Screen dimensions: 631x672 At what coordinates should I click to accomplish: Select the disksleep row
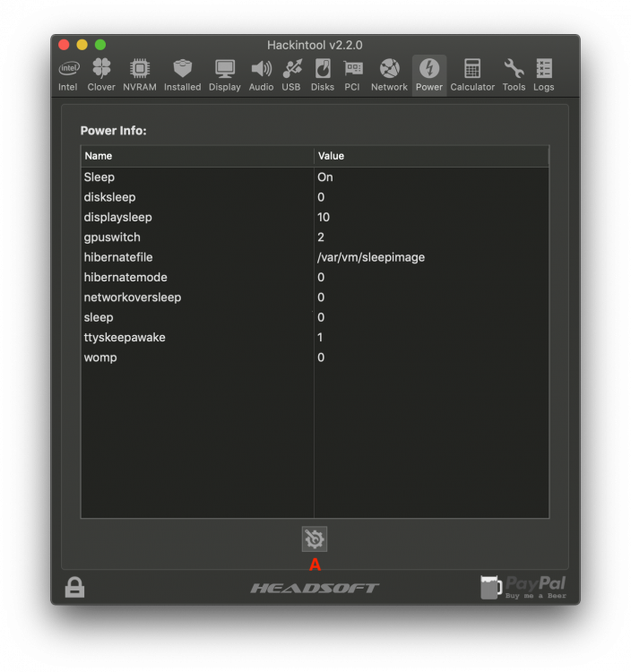click(x=315, y=197)
